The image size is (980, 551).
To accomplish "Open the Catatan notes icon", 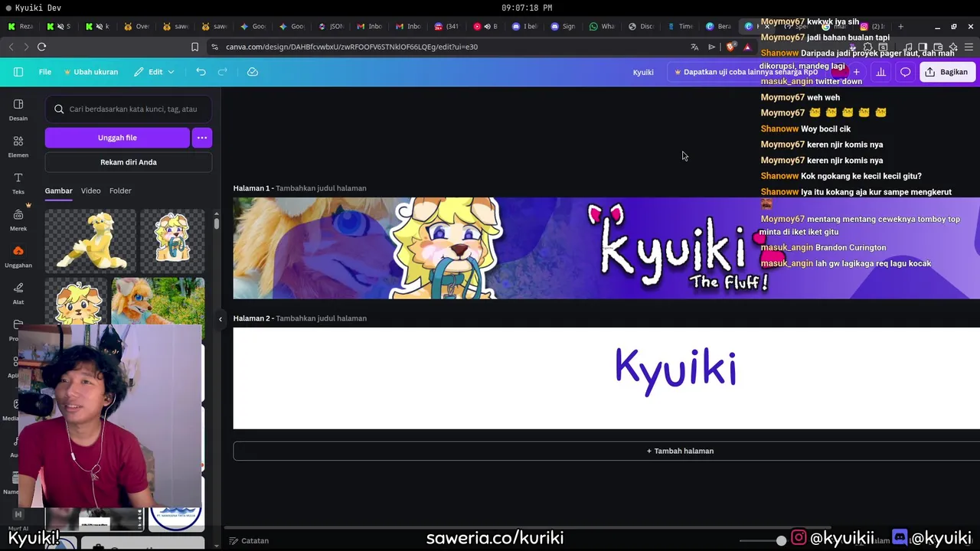I will [x=234, y=540].
